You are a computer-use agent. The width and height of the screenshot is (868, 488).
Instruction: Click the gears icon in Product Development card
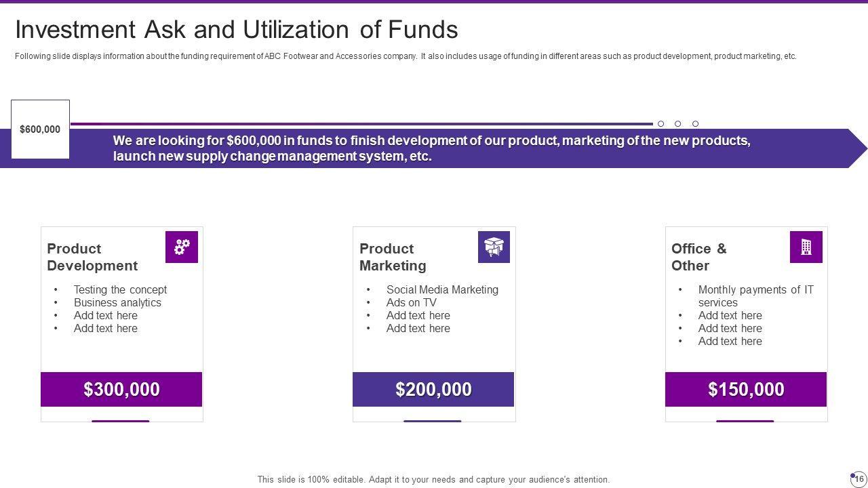(x=182, y=247)
